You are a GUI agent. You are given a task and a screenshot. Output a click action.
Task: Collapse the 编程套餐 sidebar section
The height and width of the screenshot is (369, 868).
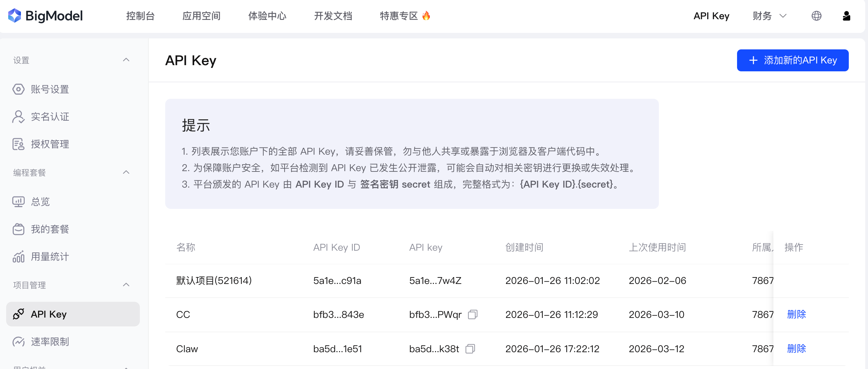pyautogui.click(x=126, y=172)
